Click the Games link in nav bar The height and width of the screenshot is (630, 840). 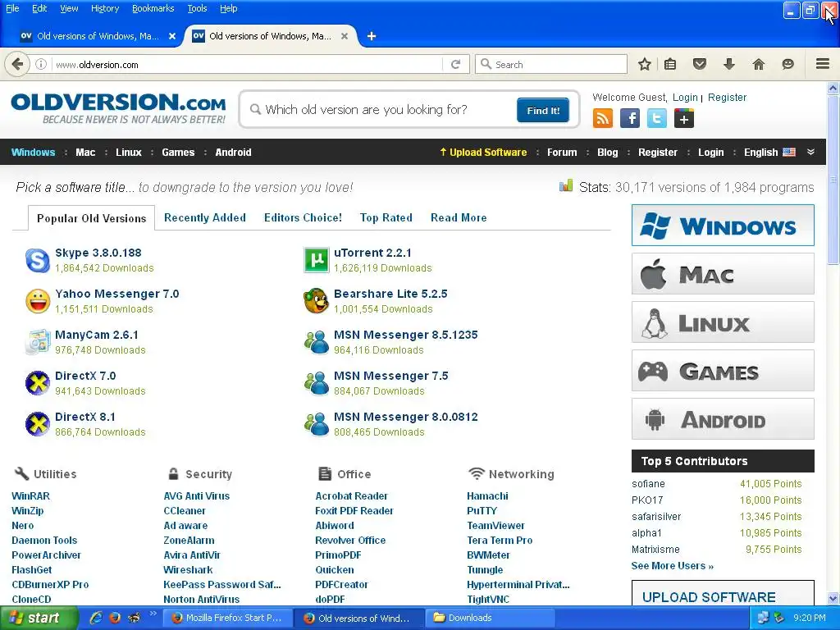(178, 152)
